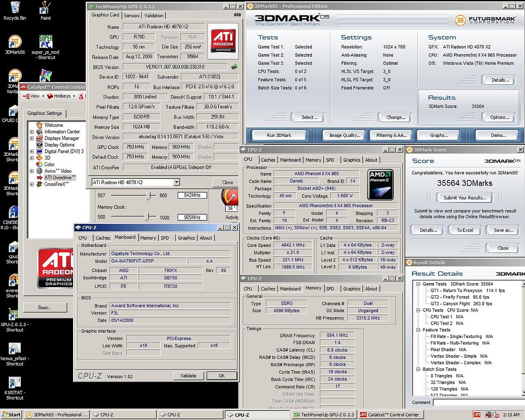The width and height of the screenshot is (525, 420).
Task: Open SPD tab in CPU-Z Memory timings window
Action: click(330, 289)
